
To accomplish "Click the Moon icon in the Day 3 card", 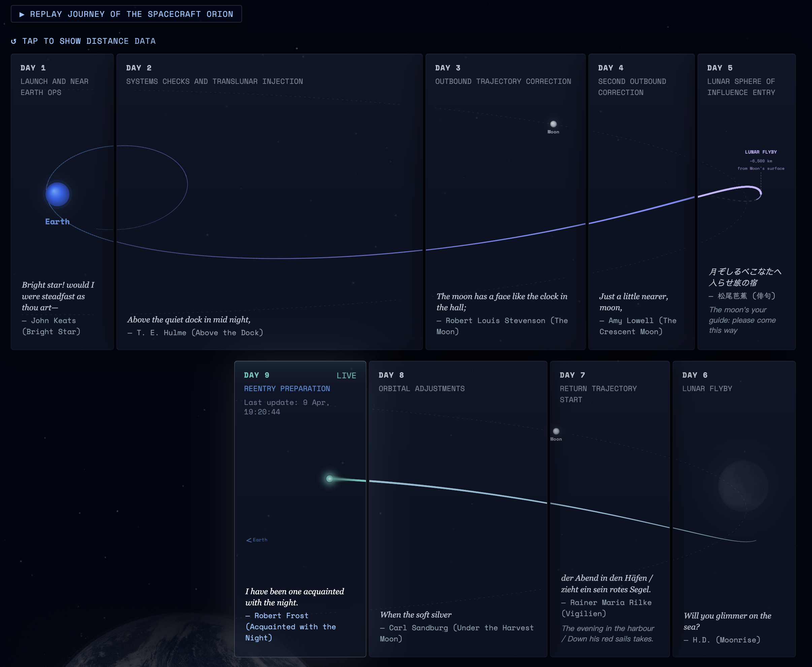I will point(553,124).
